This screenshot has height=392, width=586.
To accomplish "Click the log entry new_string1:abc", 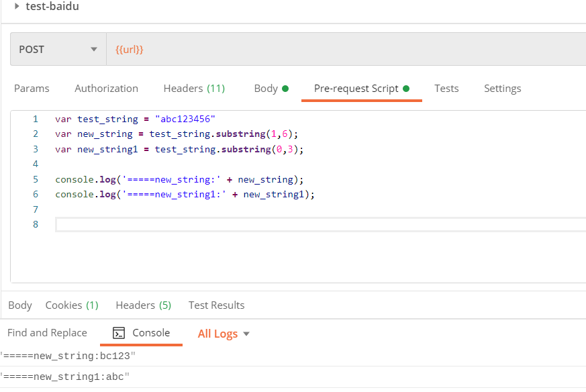I will pyautogui.click(x=64, y=377).
